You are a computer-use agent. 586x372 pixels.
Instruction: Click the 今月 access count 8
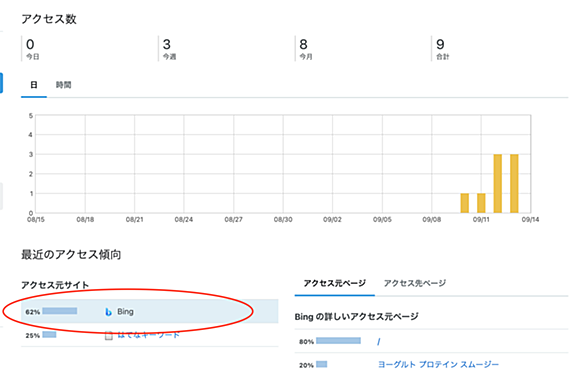coord(303,44)
